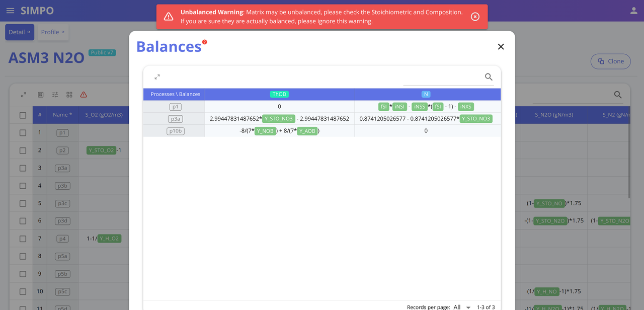Click p2 process tag in matrix
Screen dimensions: 644x310
point(62,150)
